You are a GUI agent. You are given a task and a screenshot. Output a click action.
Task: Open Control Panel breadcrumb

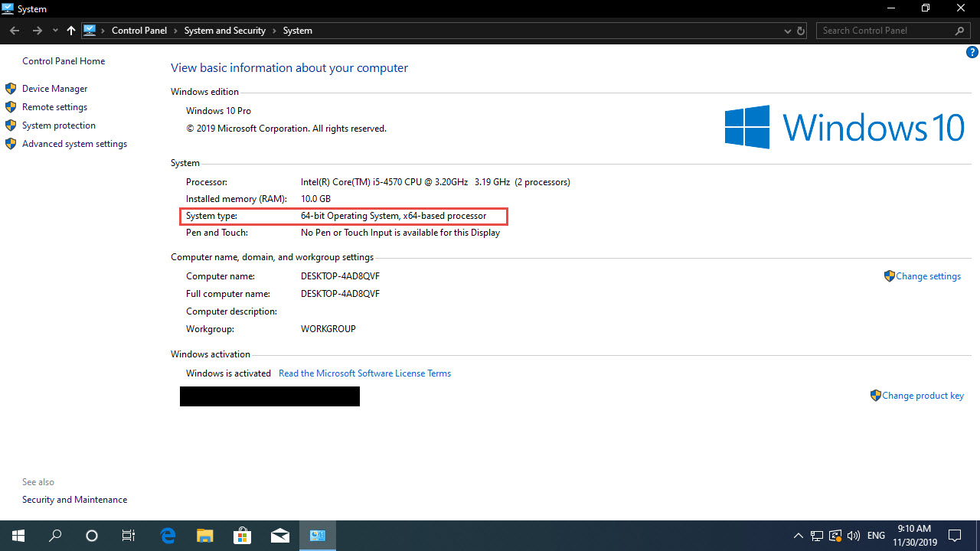140,31
